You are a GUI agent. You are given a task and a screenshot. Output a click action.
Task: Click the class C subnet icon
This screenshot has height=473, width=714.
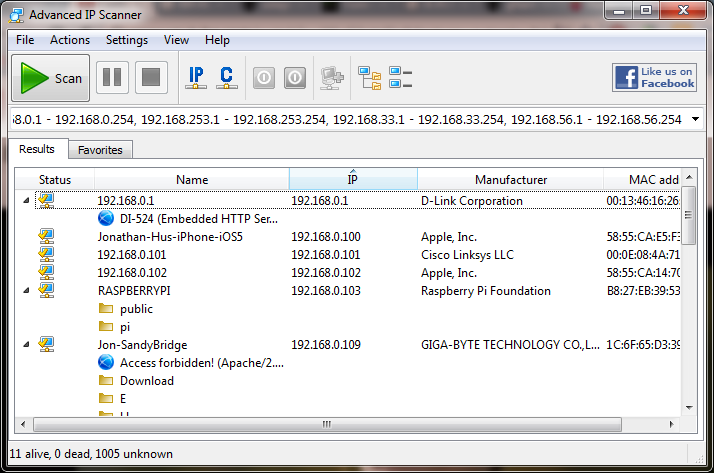click(226, 77)
